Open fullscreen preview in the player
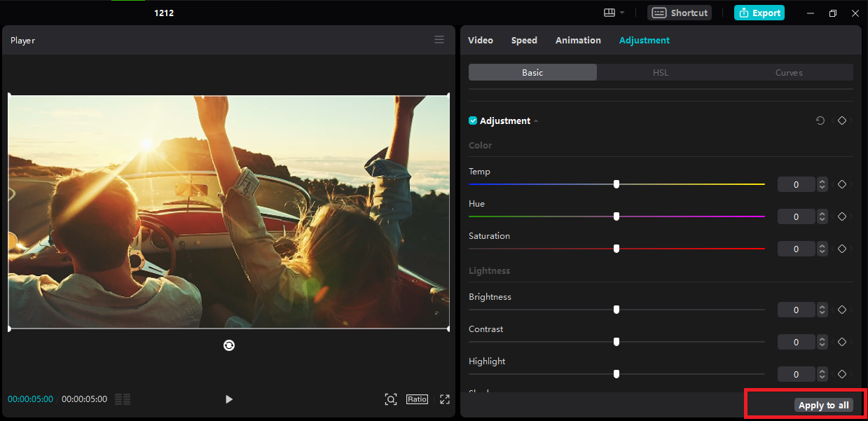Viewport: 868px width, 421px height. point(444,399)
